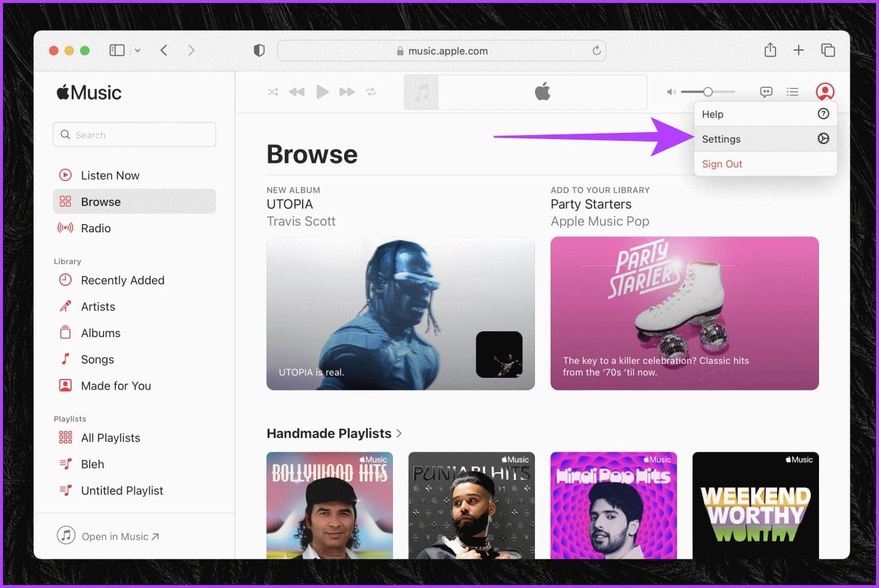The image size is (879, 588).
Task: Open the Safari sidebar dropdown arrow
Action: (x=137, y=51)
